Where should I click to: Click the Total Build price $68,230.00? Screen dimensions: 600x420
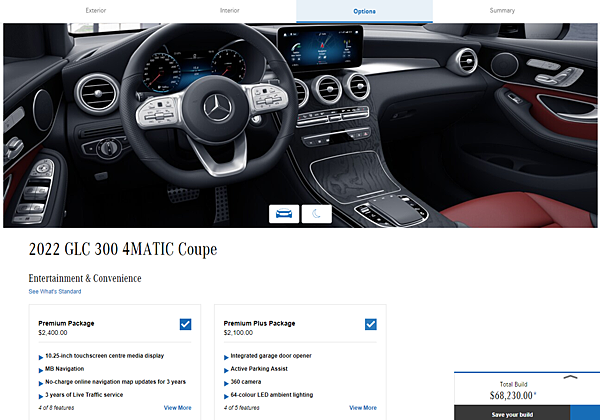[x=512, y=396]
